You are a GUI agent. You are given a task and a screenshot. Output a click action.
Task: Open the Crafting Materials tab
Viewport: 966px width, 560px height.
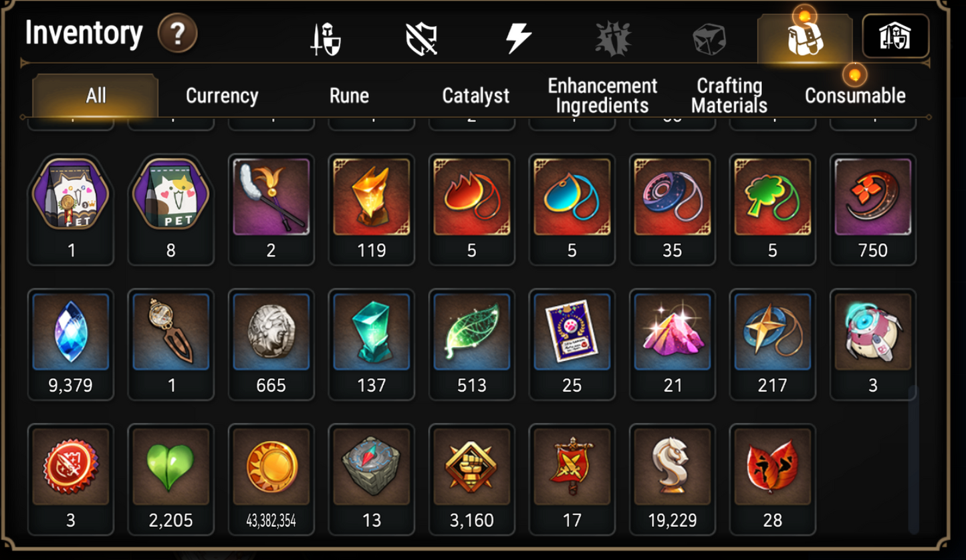729,96
